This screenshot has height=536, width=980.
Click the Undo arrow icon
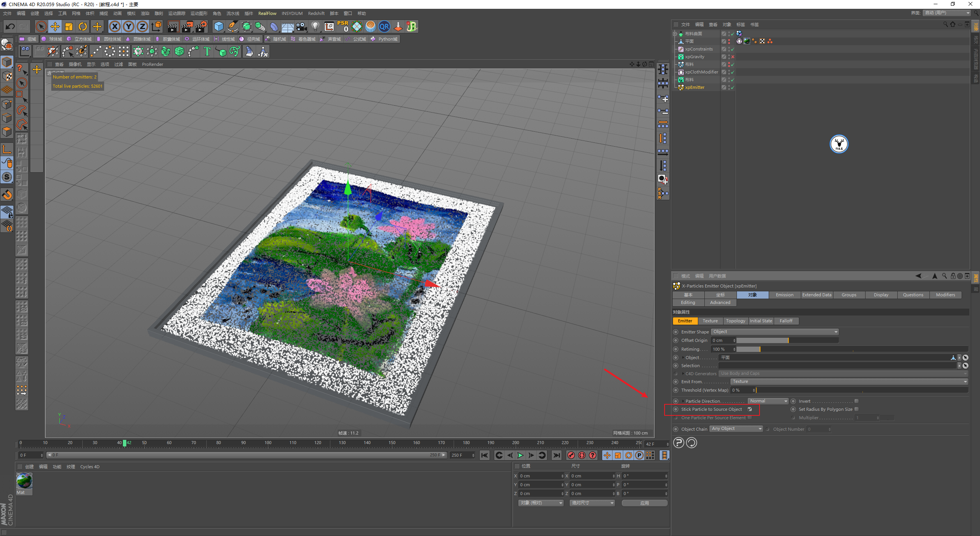(x=10, y=26)
